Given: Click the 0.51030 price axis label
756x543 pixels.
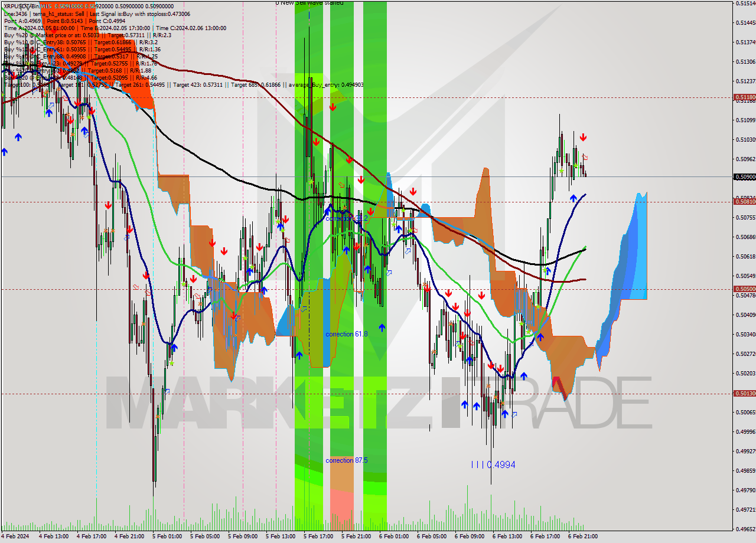Looking at the screenshot, I should (745, 139).
